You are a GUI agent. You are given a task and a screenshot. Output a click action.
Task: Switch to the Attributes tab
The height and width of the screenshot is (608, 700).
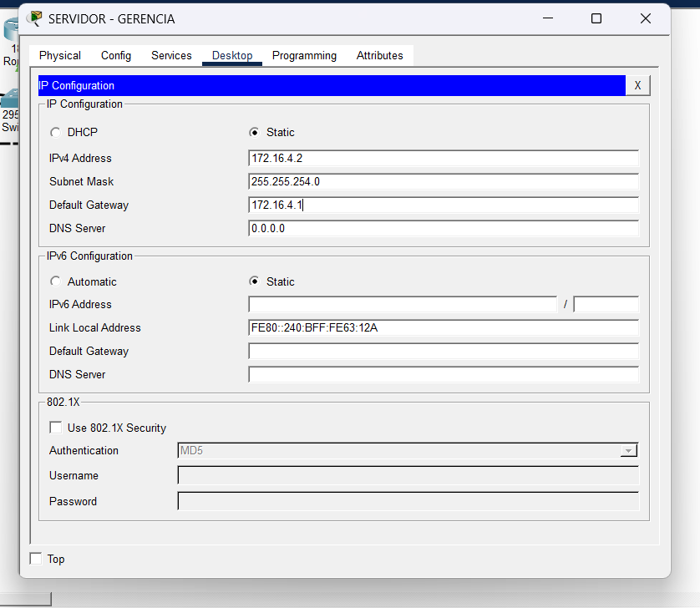click(x=379, y=56)
